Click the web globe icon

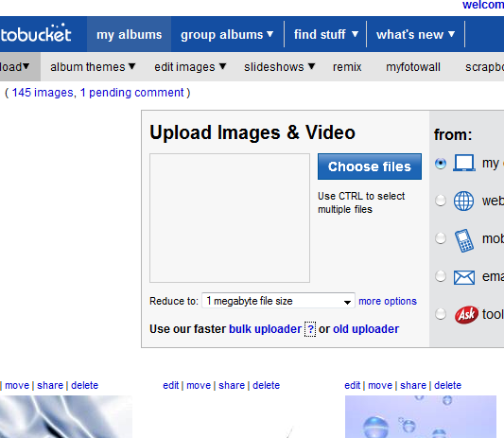(x=463, y=201)
